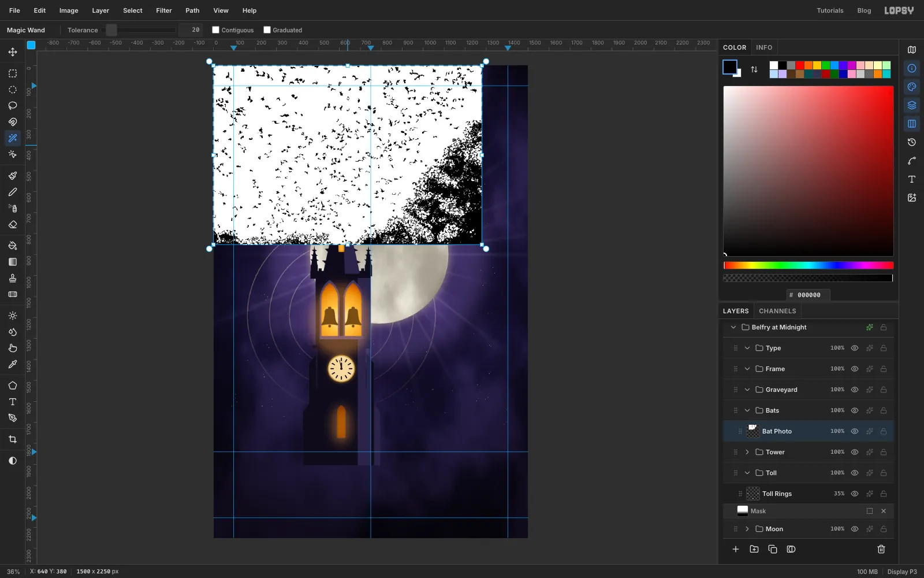Viewport: 924px width, 578px height.
Task: Open the Select menu
Action: [x=132, y=10]
